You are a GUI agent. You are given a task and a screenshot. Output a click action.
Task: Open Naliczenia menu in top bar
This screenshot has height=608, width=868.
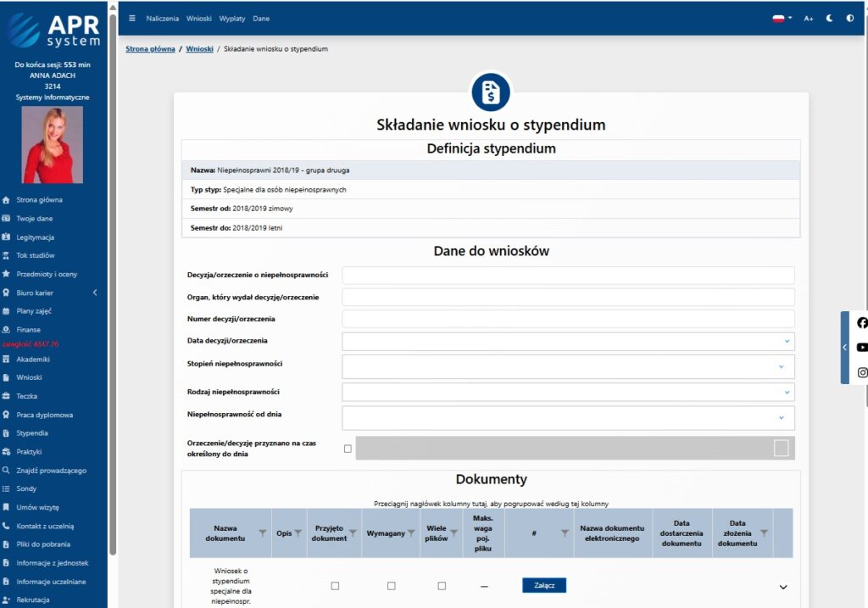click(x=162, y=18)
